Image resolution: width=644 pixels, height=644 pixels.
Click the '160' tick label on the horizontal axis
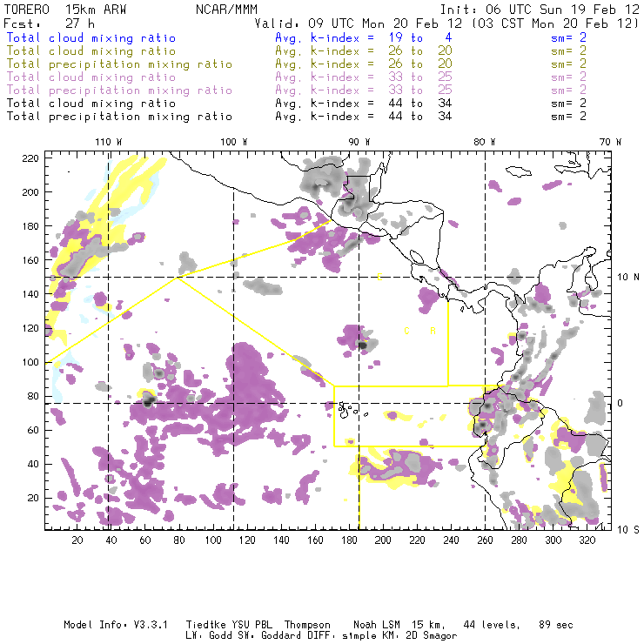tap(315, 540)
